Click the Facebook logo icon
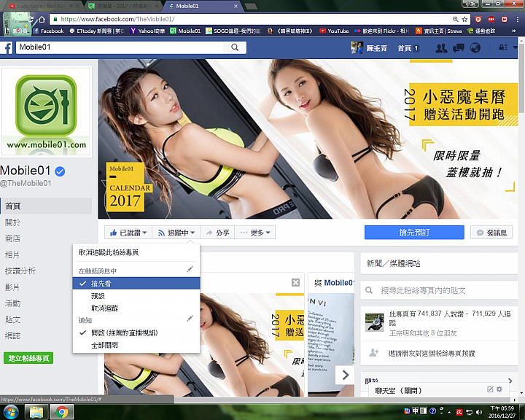Screen dimensions: 525x420 [x=7, y=47]
